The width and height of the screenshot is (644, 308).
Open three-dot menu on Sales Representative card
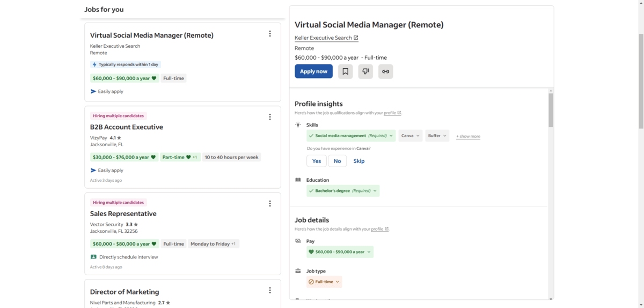pos(270,204)
